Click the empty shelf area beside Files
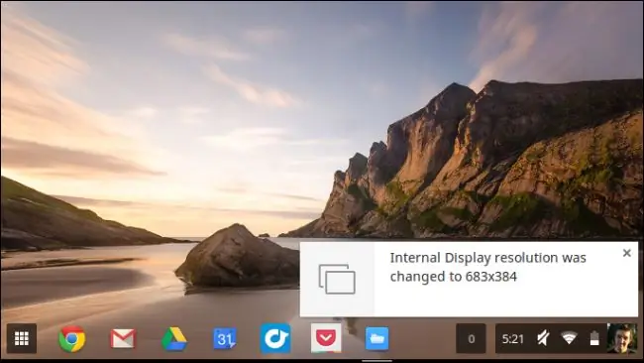This screenshot has width=644, height=363. [x=422, y=339]
